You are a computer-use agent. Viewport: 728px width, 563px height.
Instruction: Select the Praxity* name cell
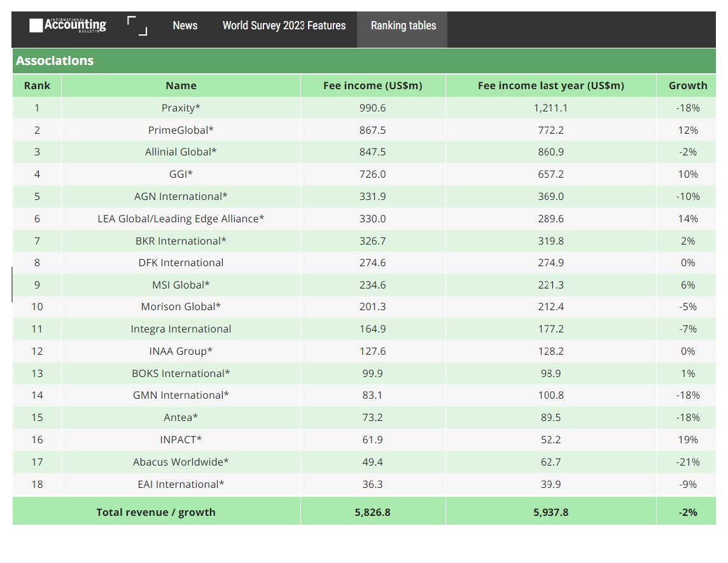coord(181,108)
